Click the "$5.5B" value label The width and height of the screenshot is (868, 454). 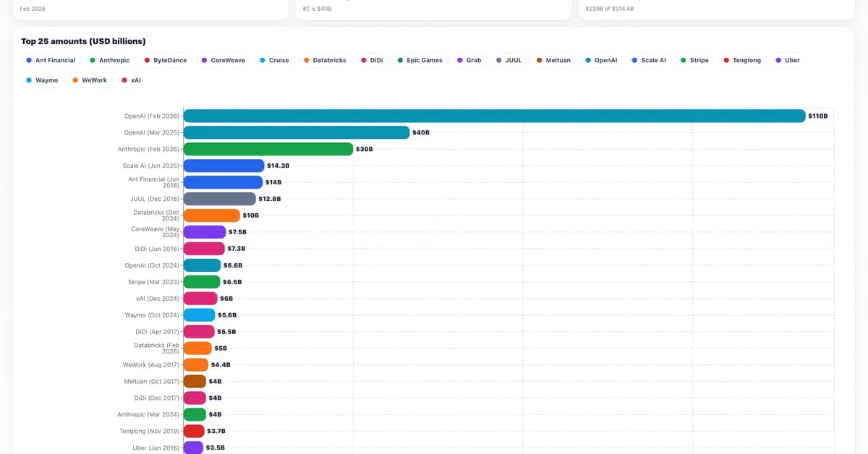pyautogui.click(x=226, y=332)
